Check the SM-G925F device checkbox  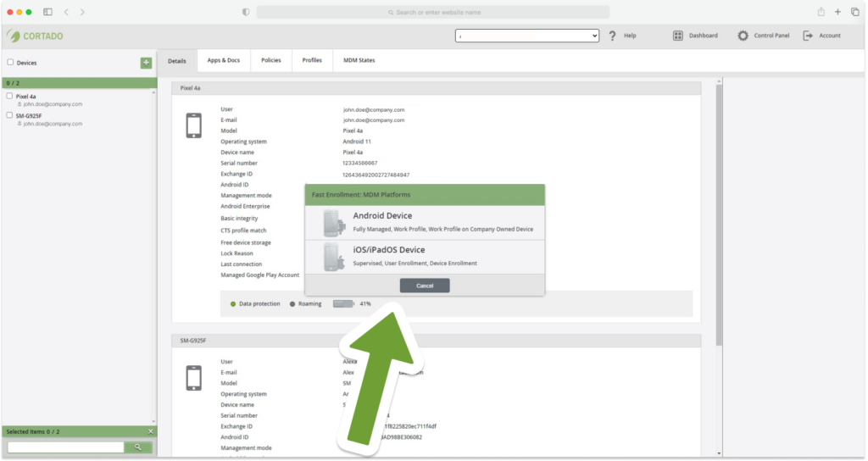9,115
